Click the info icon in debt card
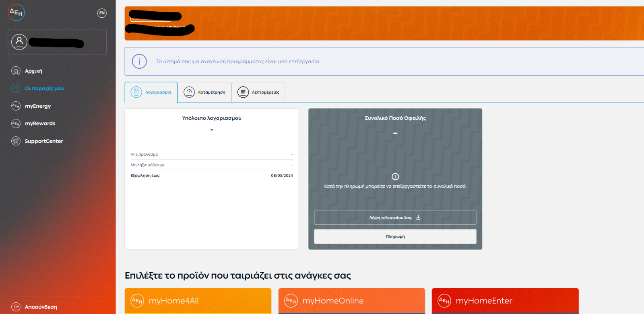The width and height of the screenshot is (644, 314). pyautogui.click(x=395, y=176)
